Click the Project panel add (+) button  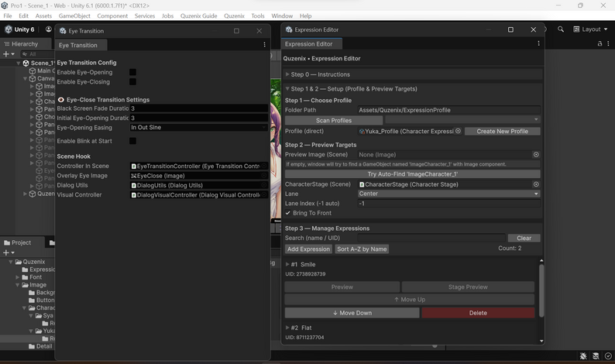point(9,252)
